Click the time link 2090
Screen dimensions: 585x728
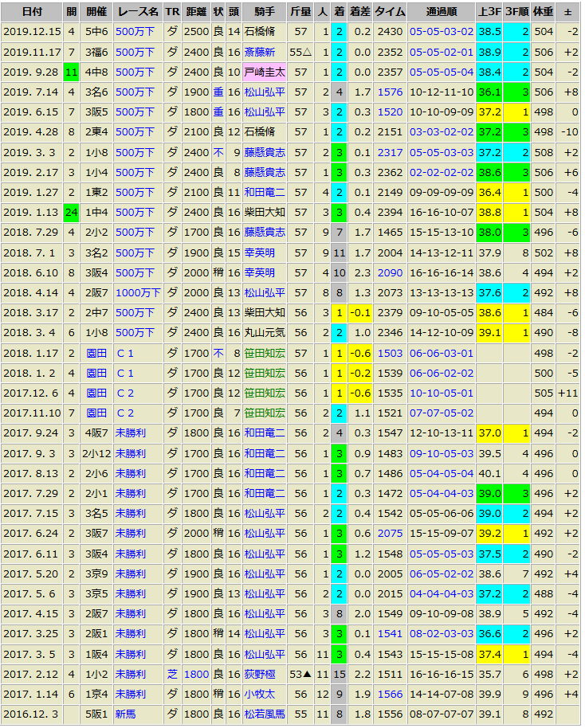390,272
